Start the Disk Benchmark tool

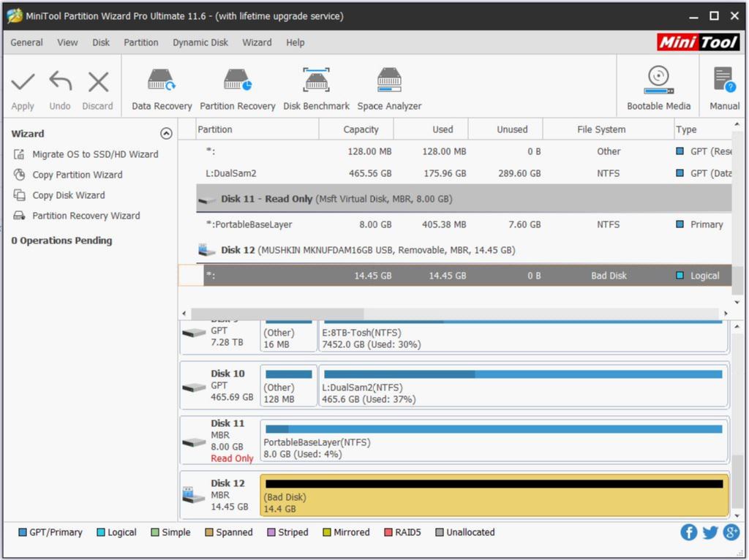[316, 88]
